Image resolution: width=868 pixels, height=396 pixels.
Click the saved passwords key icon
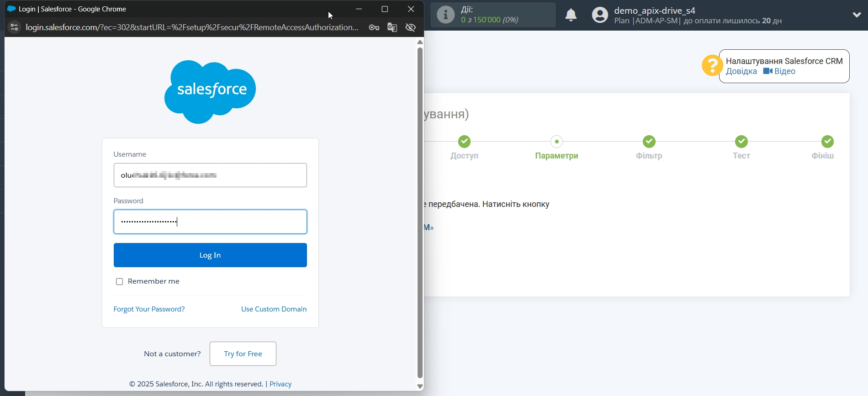[374, 27]
